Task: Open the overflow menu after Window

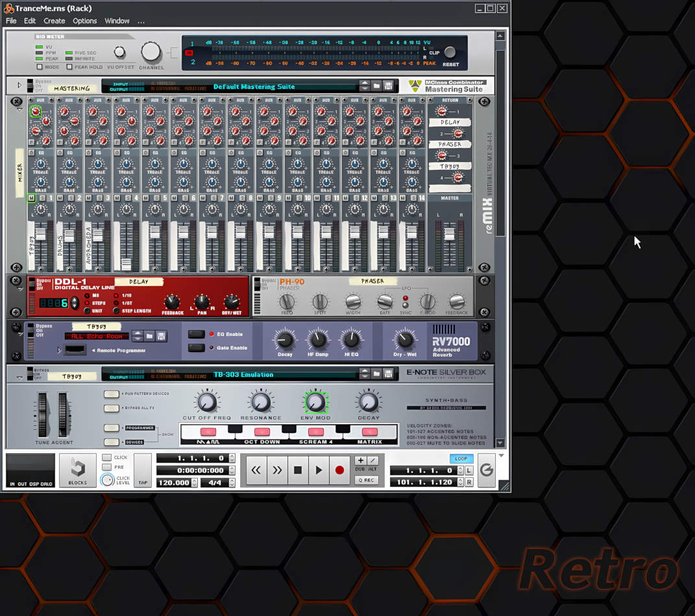Action: tap(141, 21)
